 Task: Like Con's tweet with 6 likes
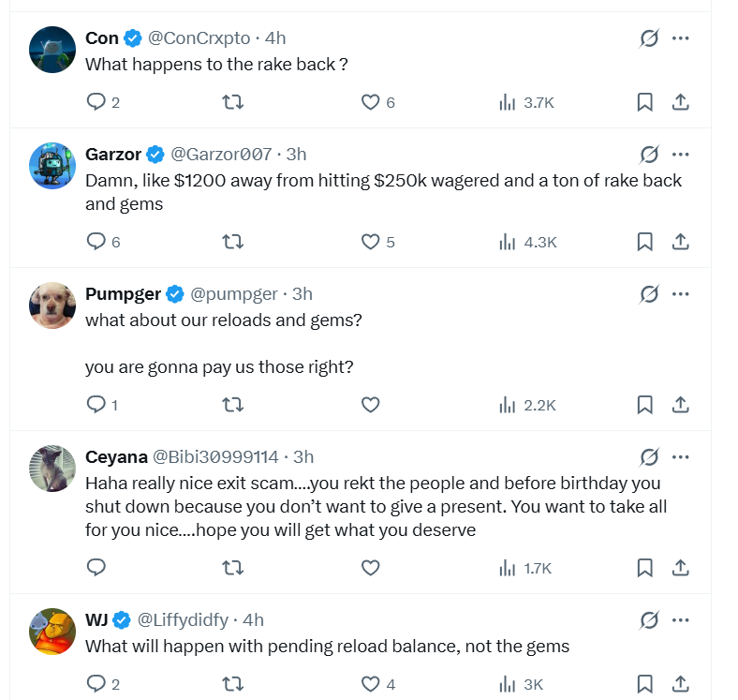pos(370,102)
